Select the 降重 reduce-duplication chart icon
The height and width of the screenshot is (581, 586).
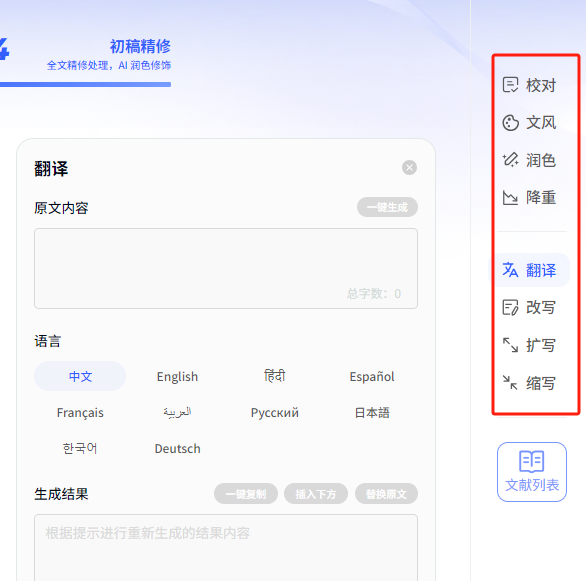click(510, 197)
